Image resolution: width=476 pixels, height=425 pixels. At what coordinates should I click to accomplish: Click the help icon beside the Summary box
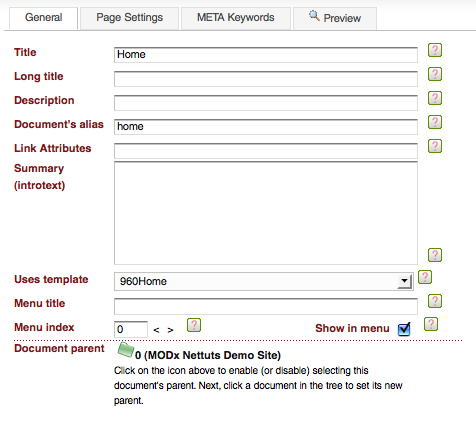435,255
